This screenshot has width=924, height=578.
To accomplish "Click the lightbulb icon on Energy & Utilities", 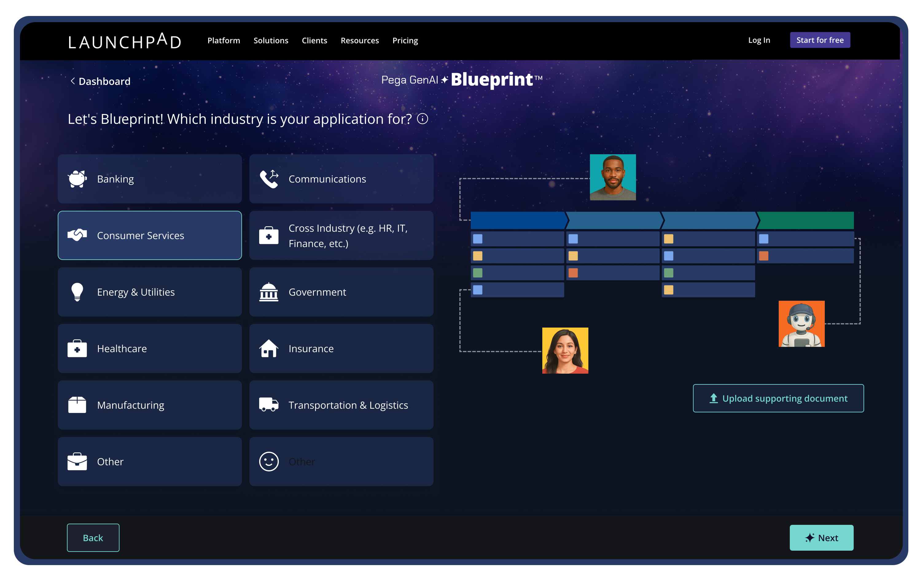I will (77, 292).
